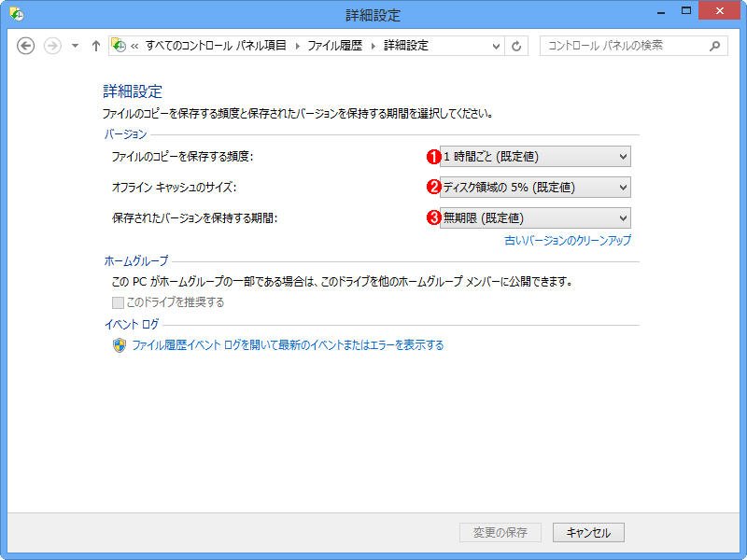747x560 pixels.
Task: Close the 詳細設定 window
Action: (719, 11)
